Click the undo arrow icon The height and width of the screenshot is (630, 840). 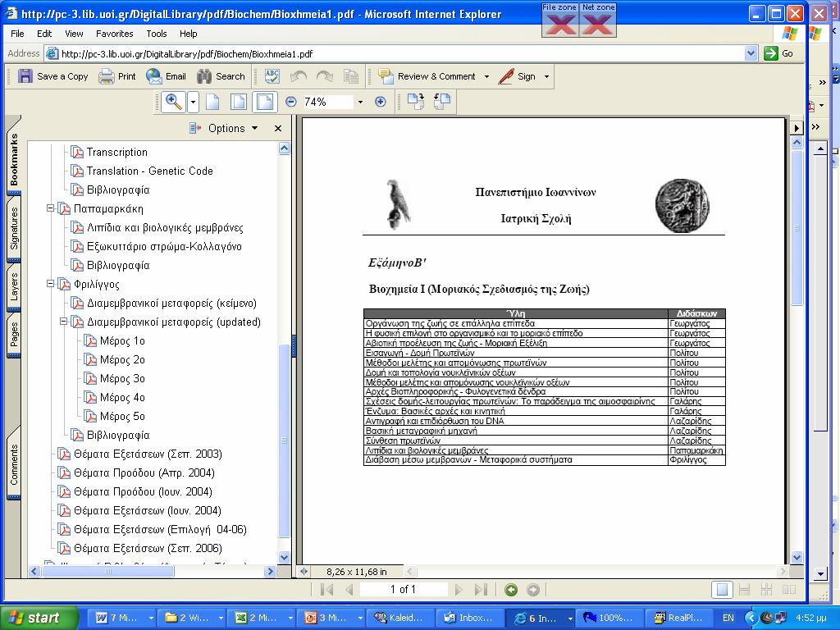[x=299, y=76]
